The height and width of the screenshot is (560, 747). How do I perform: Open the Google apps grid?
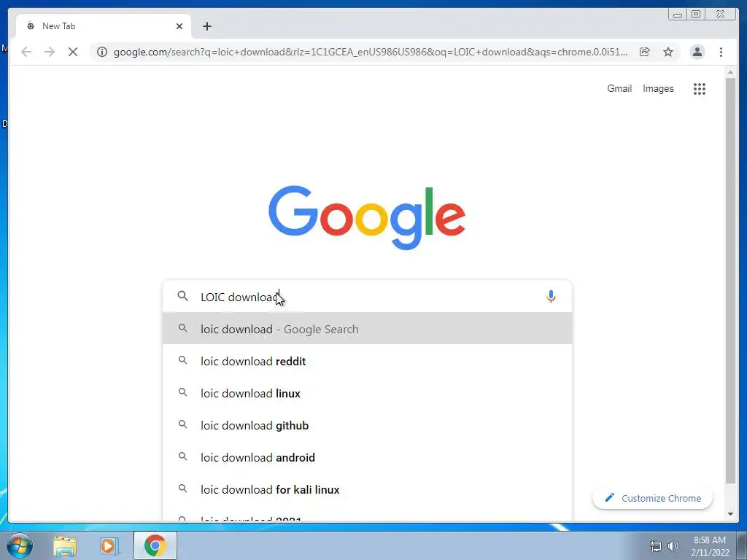(x=699, y=88)
